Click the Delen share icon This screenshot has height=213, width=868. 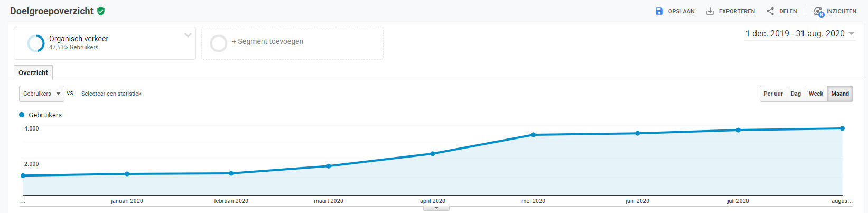(x=770, y=11)
